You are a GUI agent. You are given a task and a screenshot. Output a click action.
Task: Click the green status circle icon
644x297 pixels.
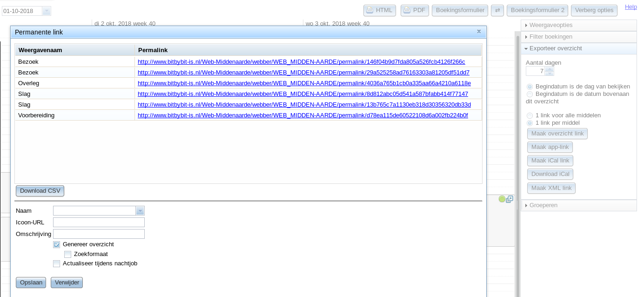[x=502, y=199]
